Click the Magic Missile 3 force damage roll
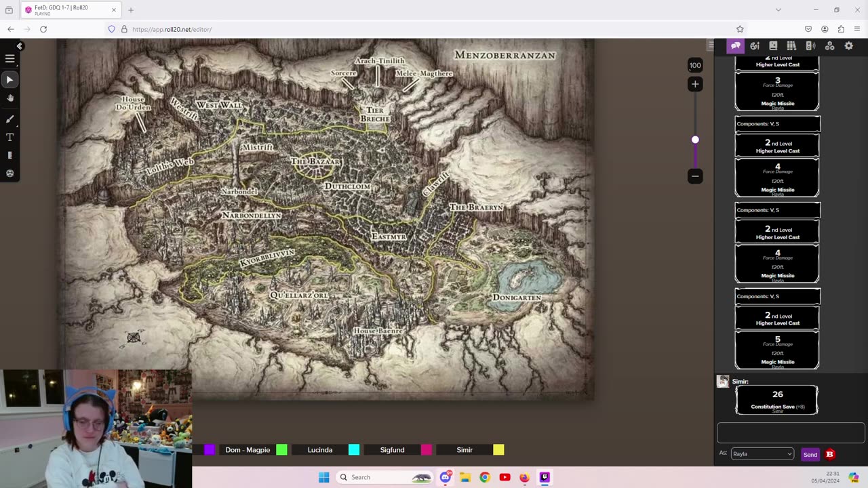This screenshot has height=488, width=868. coord(778,91)
